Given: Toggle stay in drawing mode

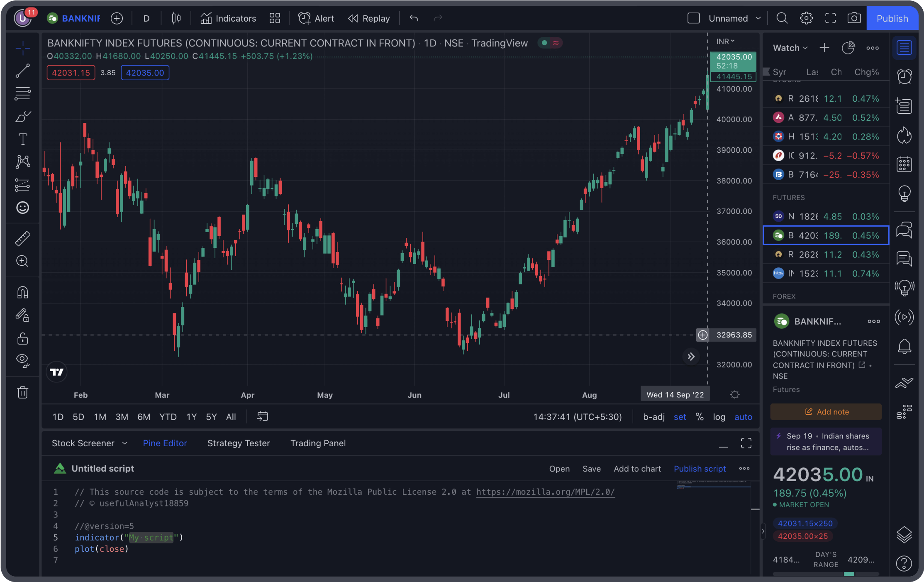Looking at the screenshot, I should (x=23, y=315).
